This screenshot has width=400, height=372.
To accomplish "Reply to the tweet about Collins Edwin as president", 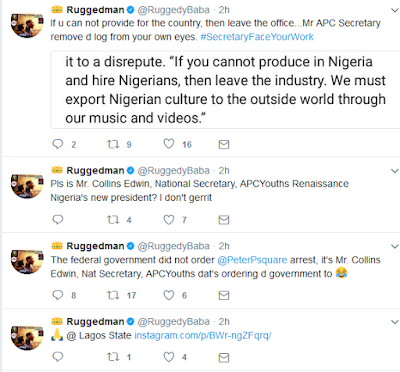I will pos(58,220).
